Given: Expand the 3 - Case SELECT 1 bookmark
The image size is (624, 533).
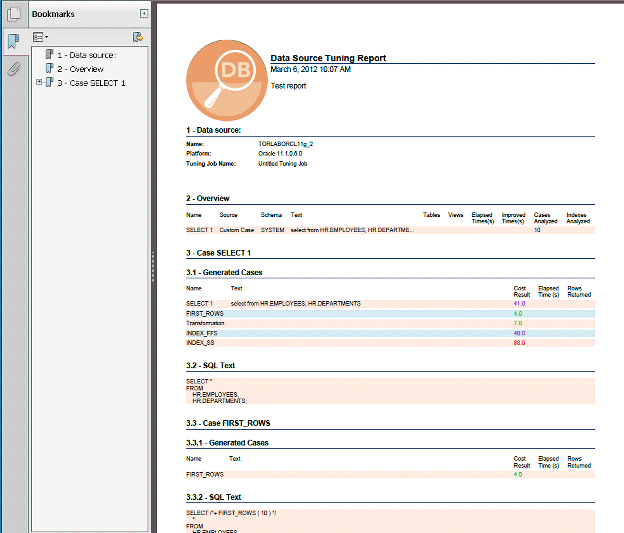Looking at the screenshot, I should [x=38, y=82].
